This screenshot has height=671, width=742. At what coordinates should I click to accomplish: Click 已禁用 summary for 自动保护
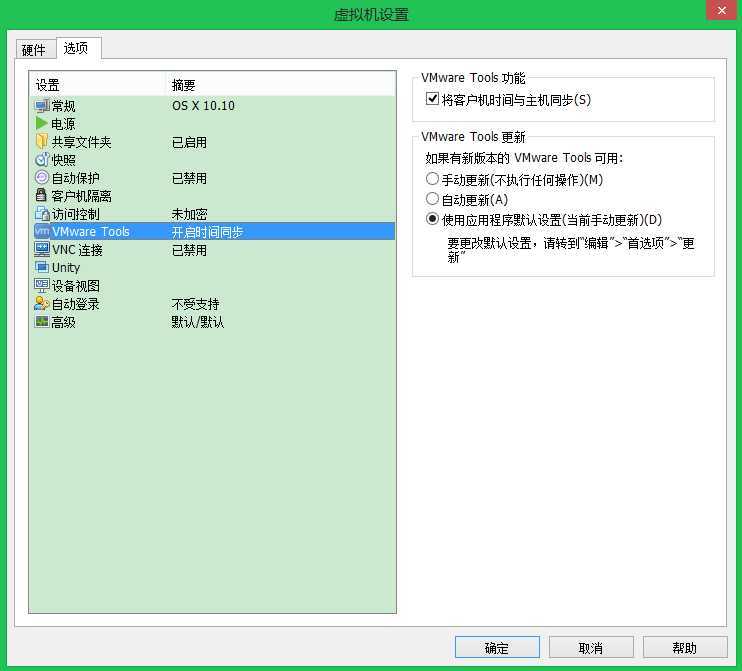[189, 178]
